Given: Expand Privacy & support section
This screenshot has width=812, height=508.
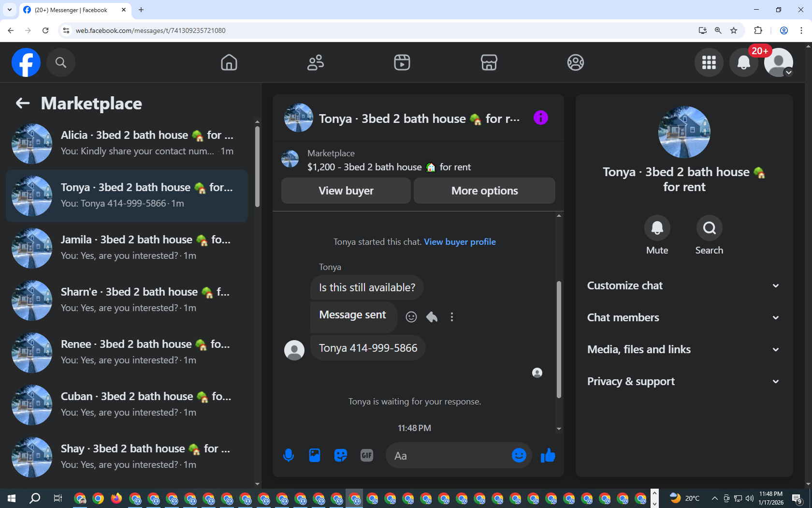Looking at the screenshot, I should 684,381.
